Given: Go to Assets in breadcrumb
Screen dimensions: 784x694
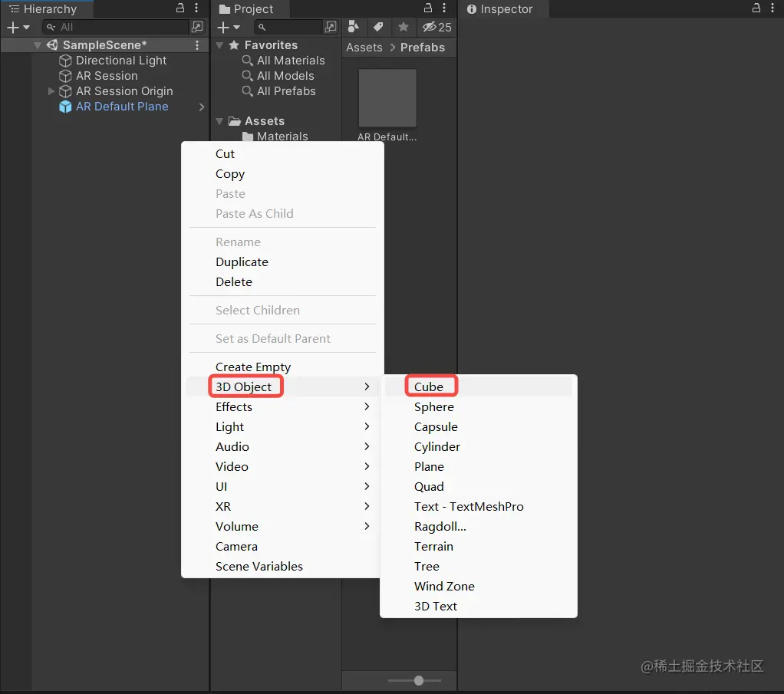Looking at the screenshot, I should pos(364,48).
